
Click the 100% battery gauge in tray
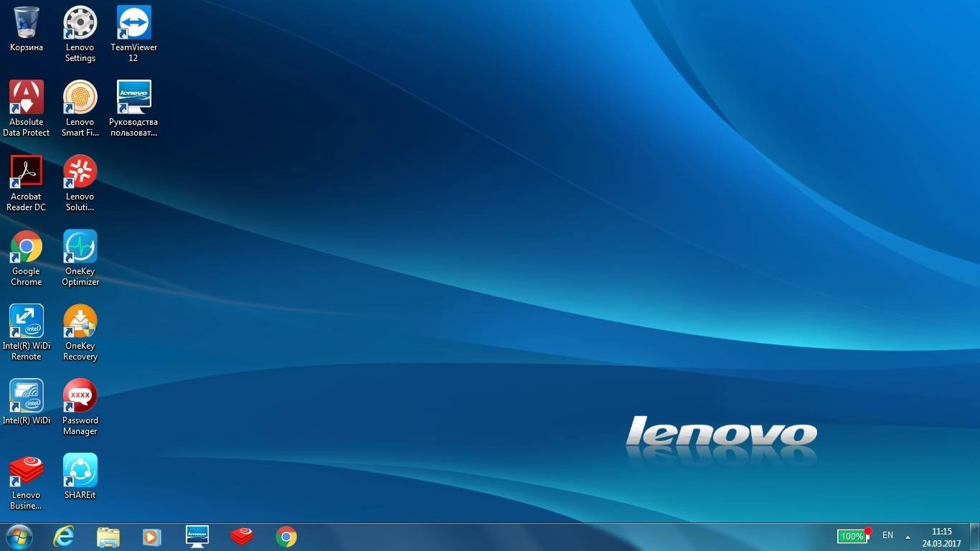click(x=854, y=536)
